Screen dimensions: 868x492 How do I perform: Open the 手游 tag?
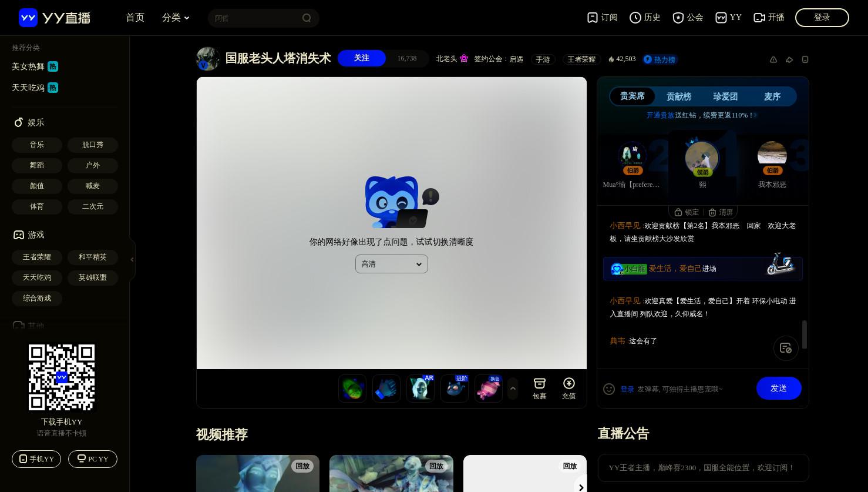click(543, 59)
